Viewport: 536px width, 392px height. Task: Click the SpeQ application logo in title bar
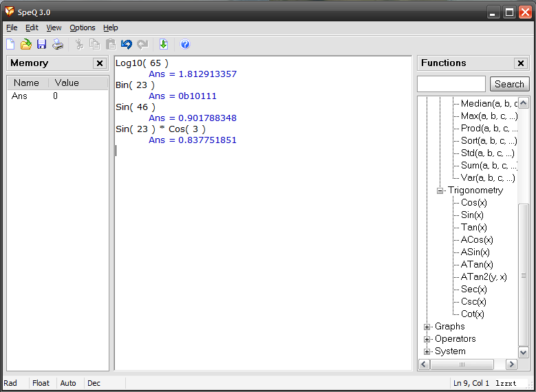(x=10, y=12)
